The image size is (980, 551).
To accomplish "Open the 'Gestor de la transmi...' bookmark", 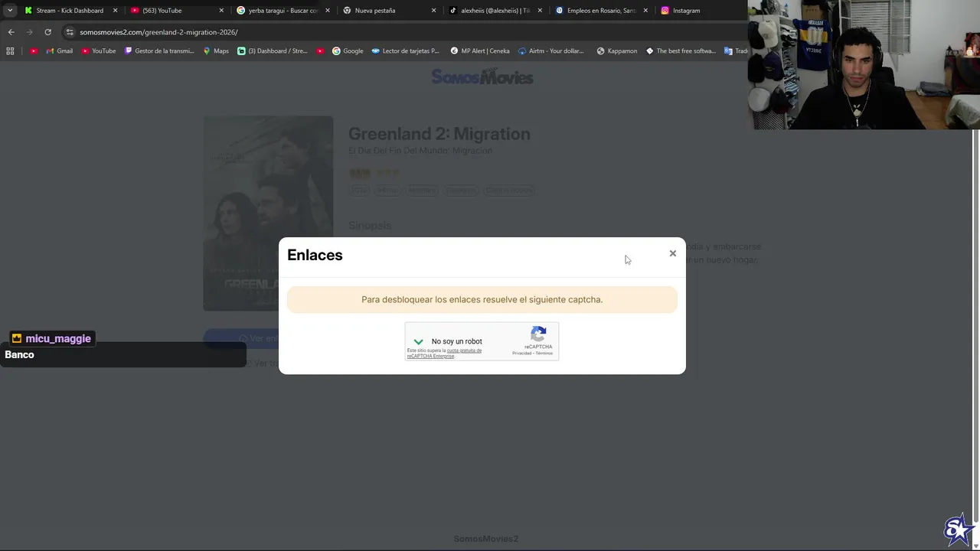I will 159,51.
